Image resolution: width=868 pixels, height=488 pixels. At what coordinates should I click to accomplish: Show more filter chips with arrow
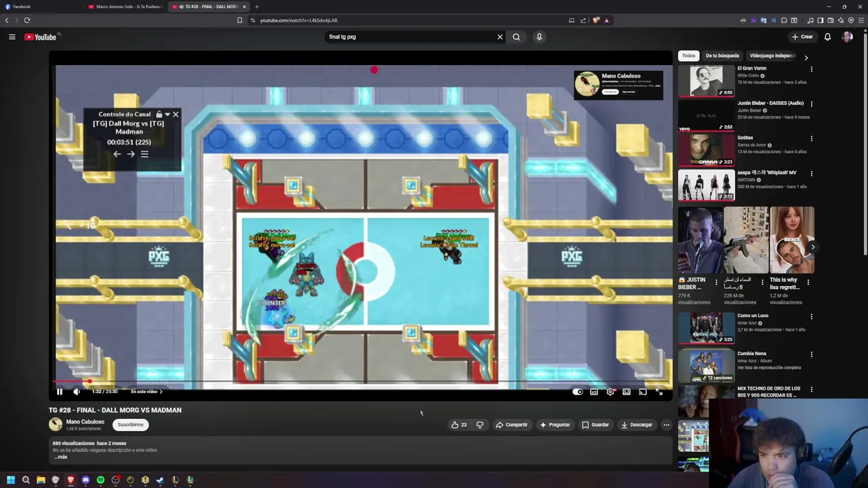click(806, 58)
